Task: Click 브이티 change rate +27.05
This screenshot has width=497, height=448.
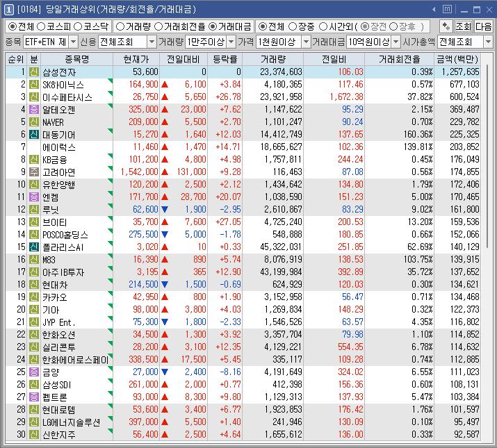Action: pyautogui.click(x=228, y=222)
